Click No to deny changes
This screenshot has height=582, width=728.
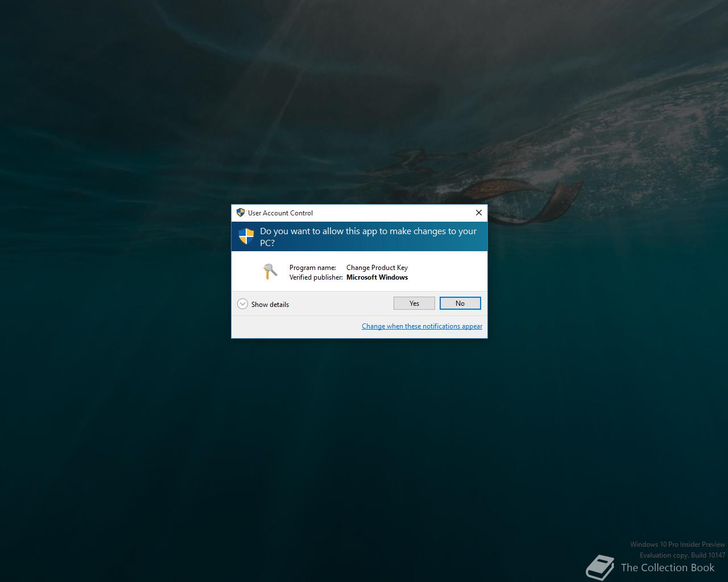460,304
